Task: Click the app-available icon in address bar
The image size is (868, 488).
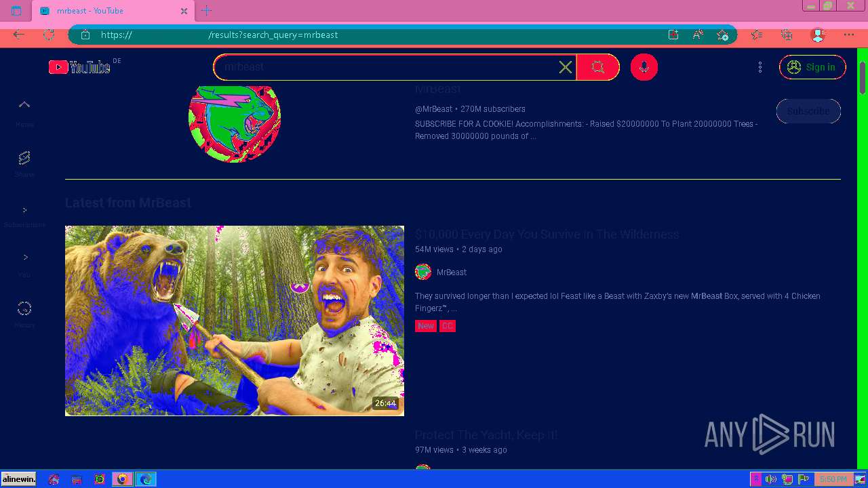Action: (x=673, y=35)
